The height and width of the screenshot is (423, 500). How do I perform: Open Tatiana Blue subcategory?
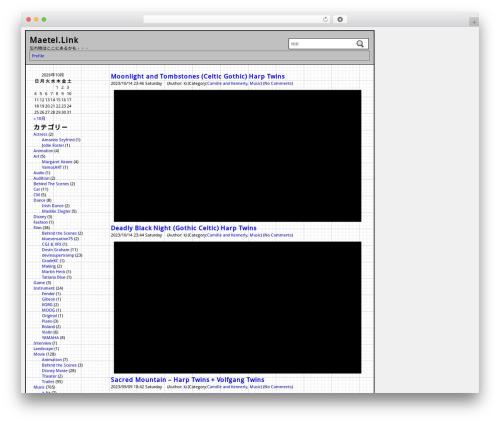pos(54,277)
